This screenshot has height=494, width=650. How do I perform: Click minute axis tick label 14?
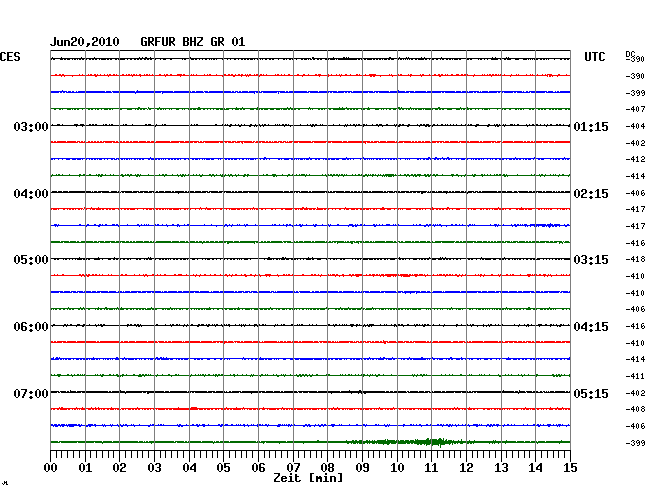[535, 468]
